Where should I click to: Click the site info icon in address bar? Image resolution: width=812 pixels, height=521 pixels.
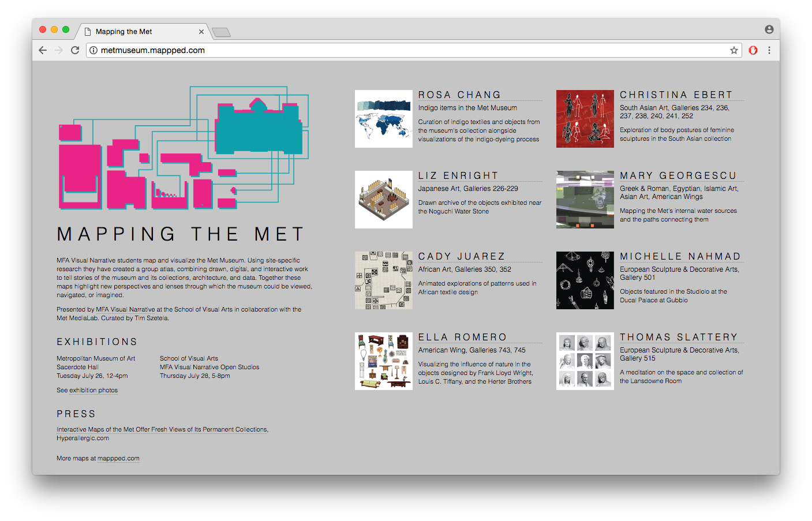click(93, 50)
